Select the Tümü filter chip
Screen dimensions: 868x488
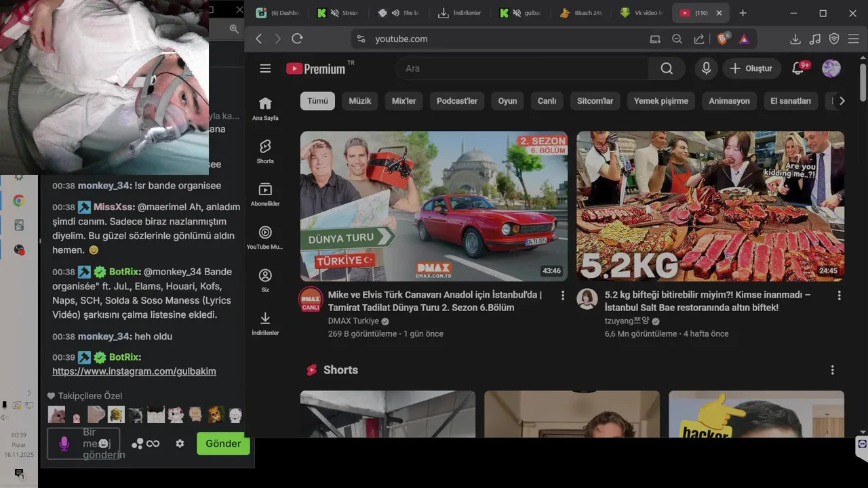[317, 101]
